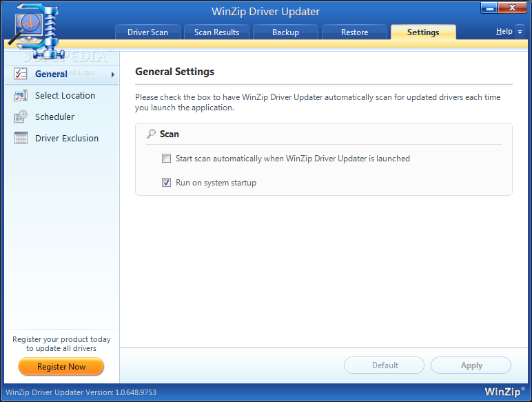The width and height of the screenshot is (532, 402).
Task: Close the WinZip Driver Updater window
Action: pyautogui.click(x=512, y=8)
